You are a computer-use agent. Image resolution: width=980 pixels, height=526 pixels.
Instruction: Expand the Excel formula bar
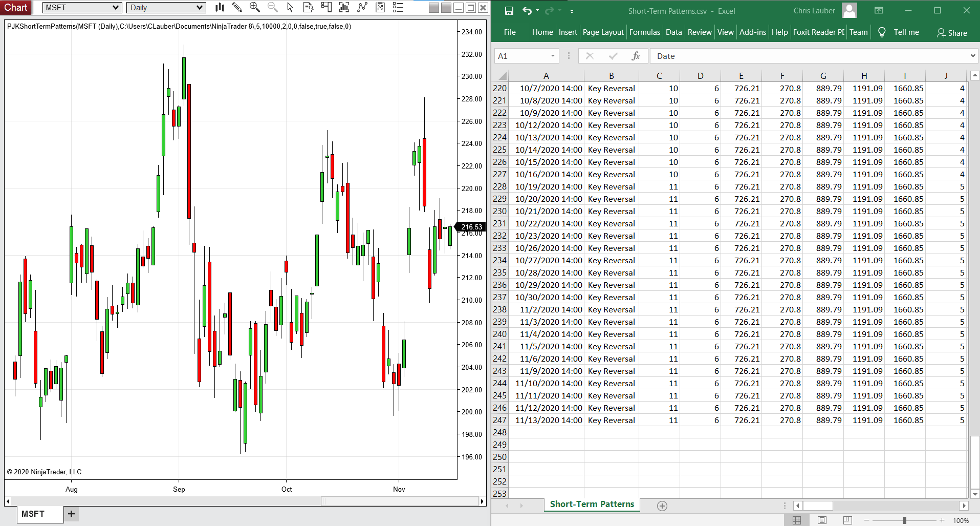coord(973,56)
